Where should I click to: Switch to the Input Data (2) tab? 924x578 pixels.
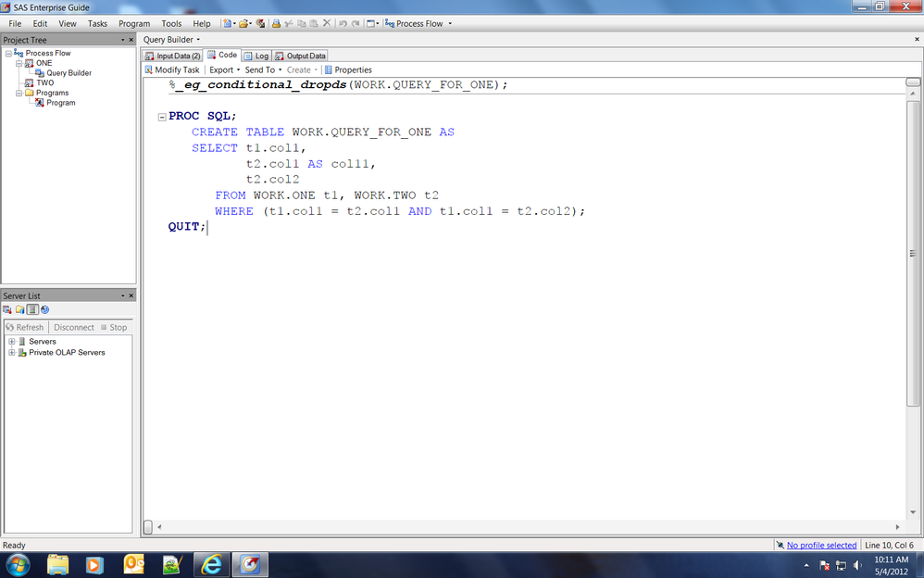click(172, 56)
